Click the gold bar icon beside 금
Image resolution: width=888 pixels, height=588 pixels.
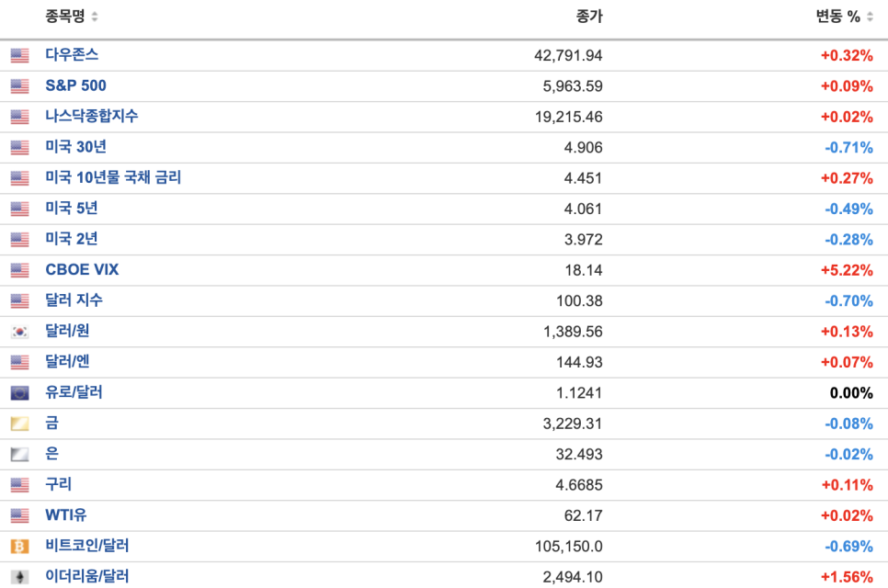(x=20, y=423)
